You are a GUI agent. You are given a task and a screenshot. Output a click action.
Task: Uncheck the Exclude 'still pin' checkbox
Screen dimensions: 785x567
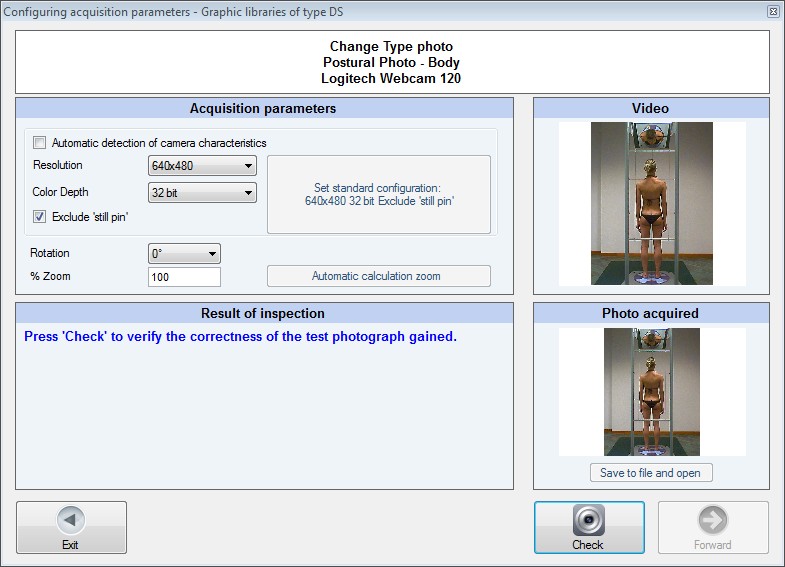click(x=40, y=217)
